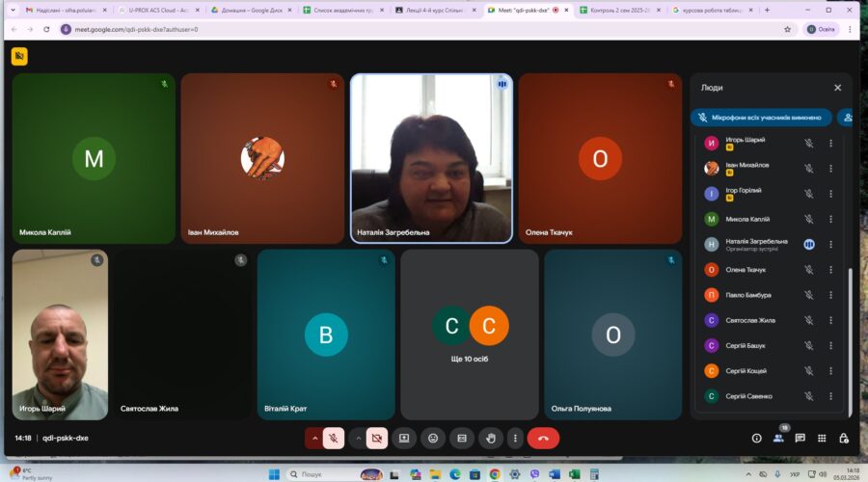This screenshot has height=482, width=868.
Task: Open more options for Олена Ткачук
Action: 830,270
